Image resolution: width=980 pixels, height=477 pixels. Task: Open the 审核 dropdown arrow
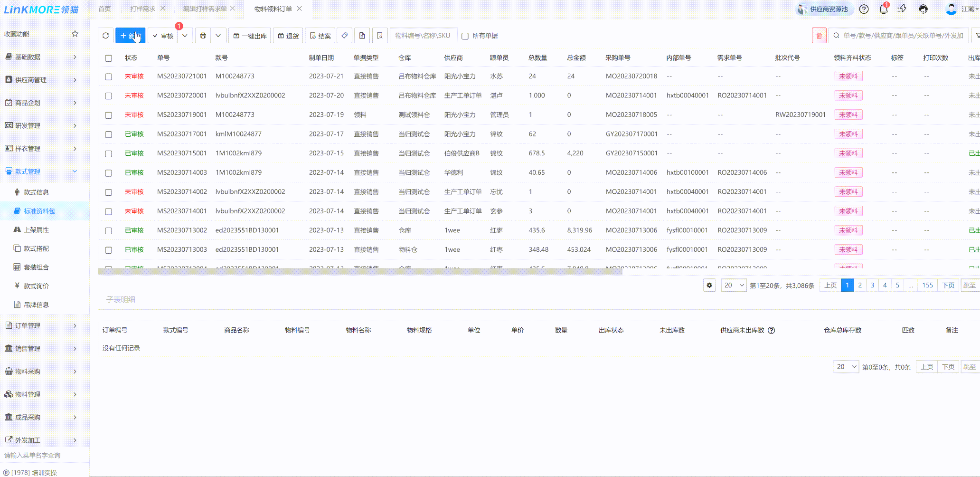coord(185,36)
